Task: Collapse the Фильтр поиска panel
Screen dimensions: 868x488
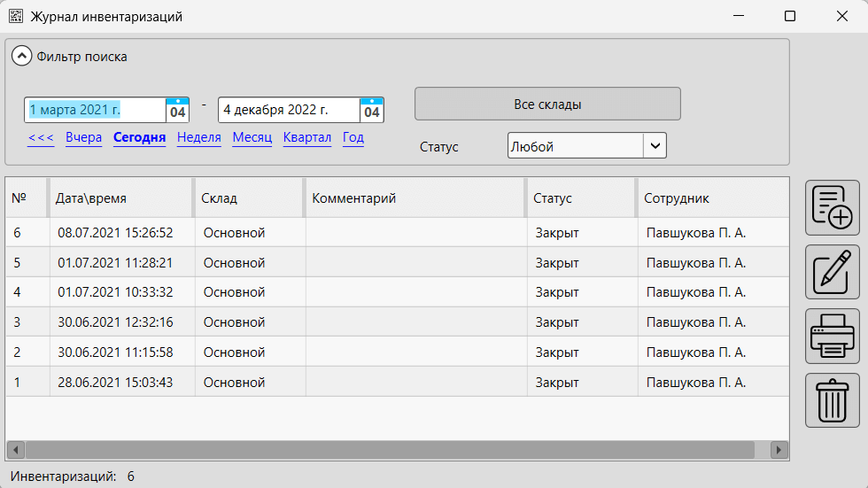Action: tap(22, 57)
